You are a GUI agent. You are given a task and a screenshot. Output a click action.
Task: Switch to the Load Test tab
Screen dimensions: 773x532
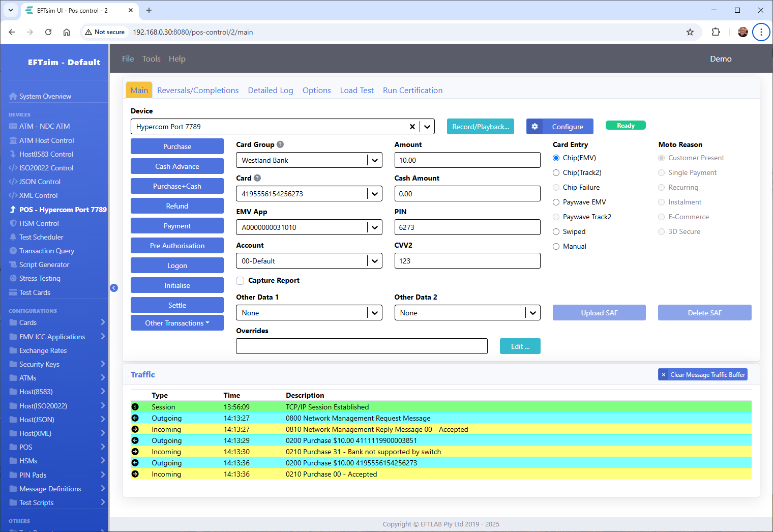pyautogui.click(x=356, y=91)
